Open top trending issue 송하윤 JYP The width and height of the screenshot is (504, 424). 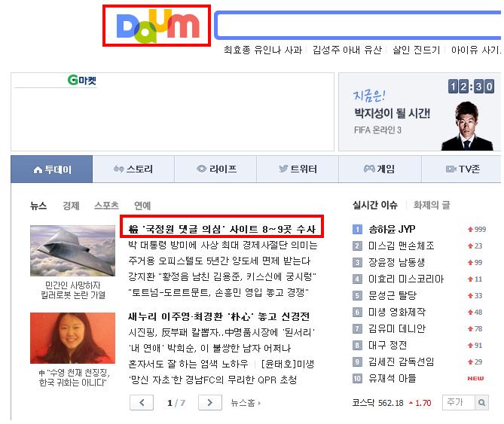tap(392, 229)
